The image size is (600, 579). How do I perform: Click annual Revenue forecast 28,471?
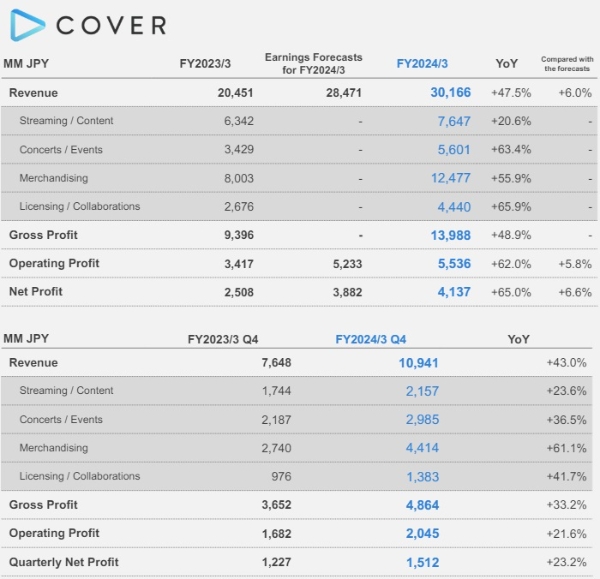pyautogui.click(x=344, y=93)
